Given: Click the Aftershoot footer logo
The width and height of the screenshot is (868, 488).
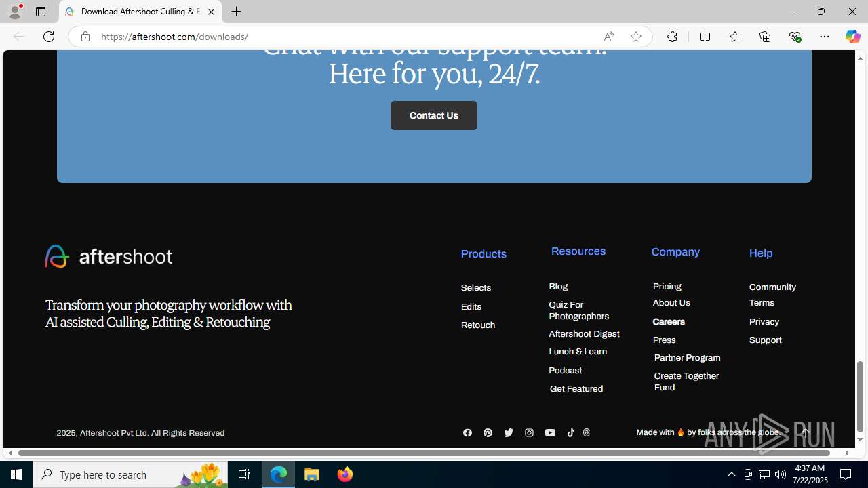Looking at the screenshot, I should 108,256.
